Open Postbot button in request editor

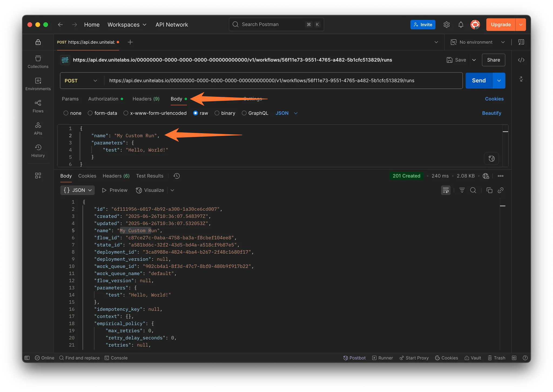(491, 159)
